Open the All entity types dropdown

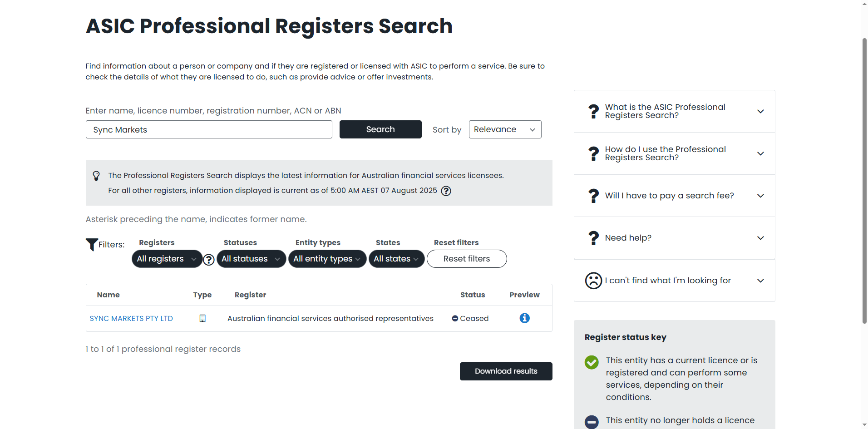pos(327,259)
